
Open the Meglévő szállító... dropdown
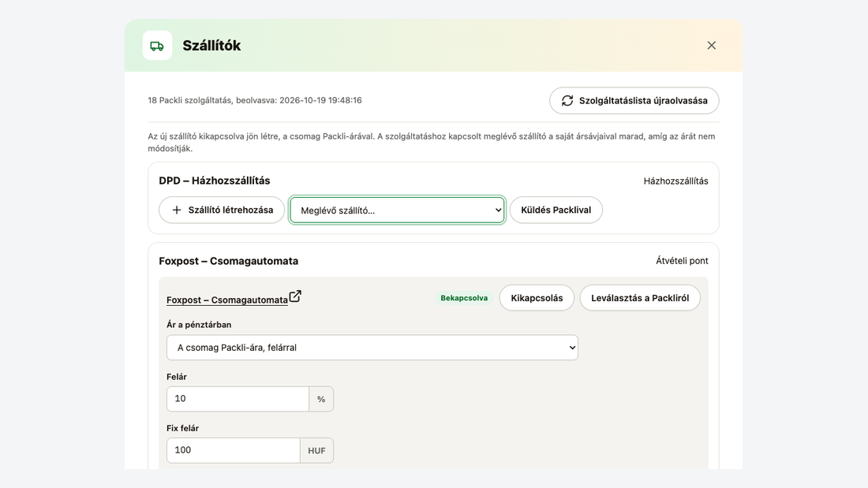pyautogui.click(x=397, y=210)
